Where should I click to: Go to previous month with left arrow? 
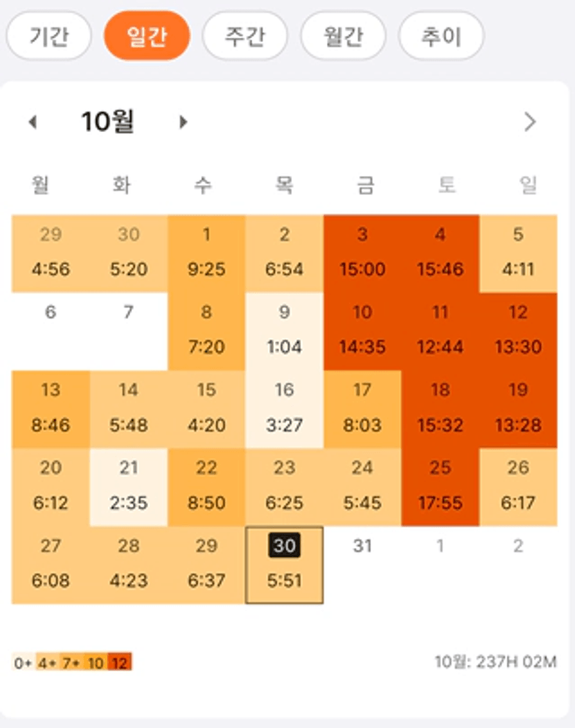32,122
